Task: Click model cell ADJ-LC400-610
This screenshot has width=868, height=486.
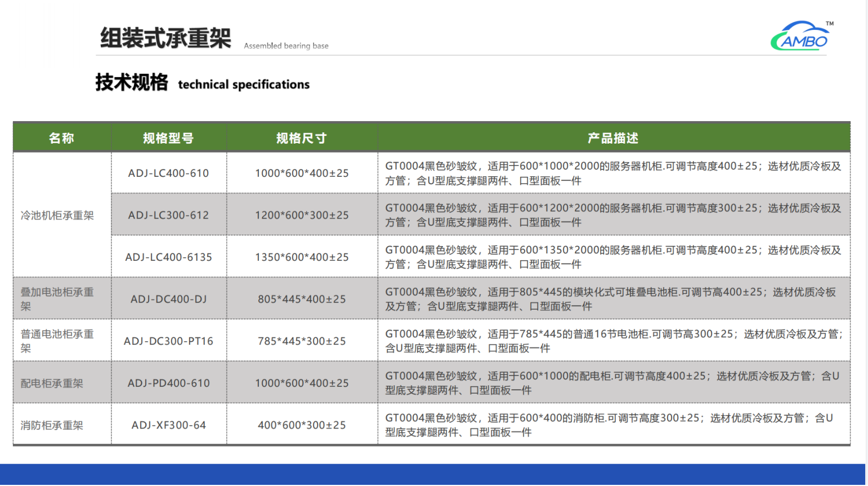Action: [x=168, y=173]
